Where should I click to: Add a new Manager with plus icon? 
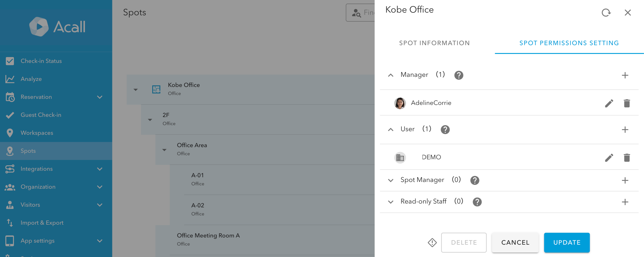pos(625,75)
